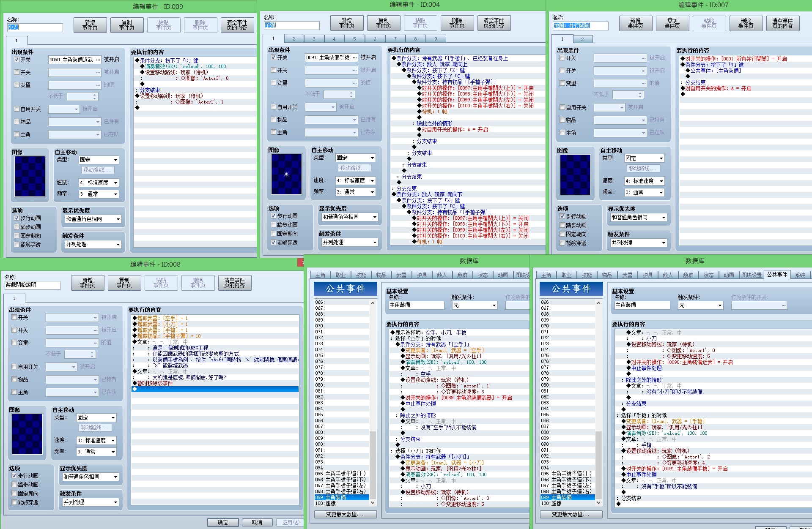Image resolution: width=812 pixels, height=529 pixels.
Task: Click 确定 button in event ID:008
Action: click(x=223, y=523)
